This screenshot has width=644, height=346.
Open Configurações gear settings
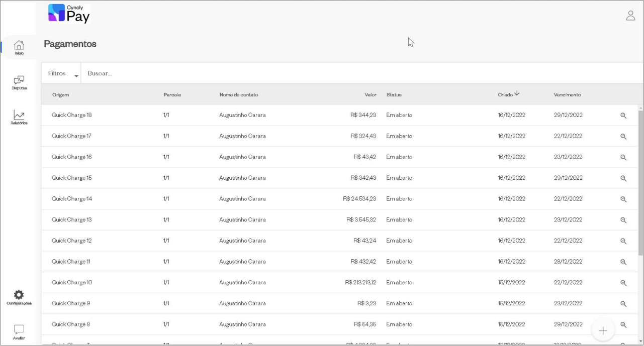(19, 297)
